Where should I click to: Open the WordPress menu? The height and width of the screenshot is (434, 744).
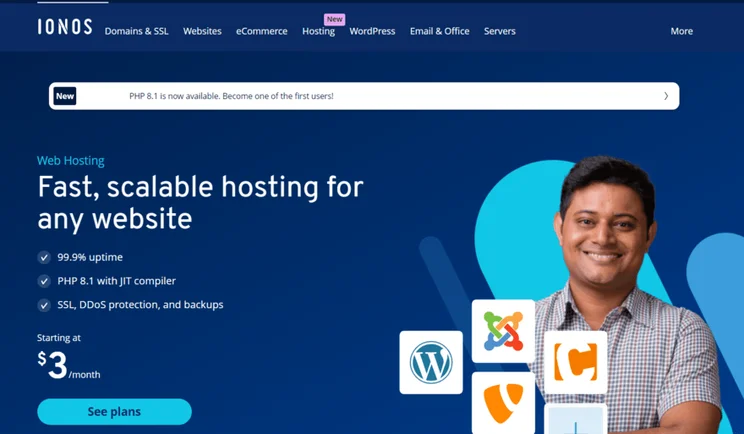point(372,31)
